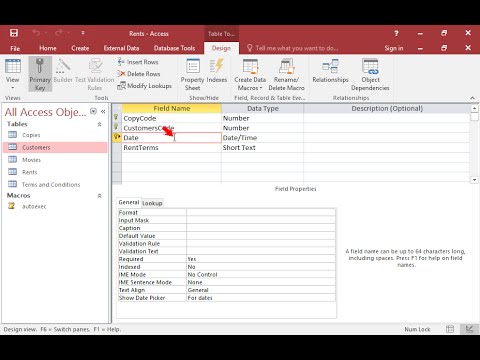Switch to the Home tab
Screen dimensions: 480x360
(48, 48)
